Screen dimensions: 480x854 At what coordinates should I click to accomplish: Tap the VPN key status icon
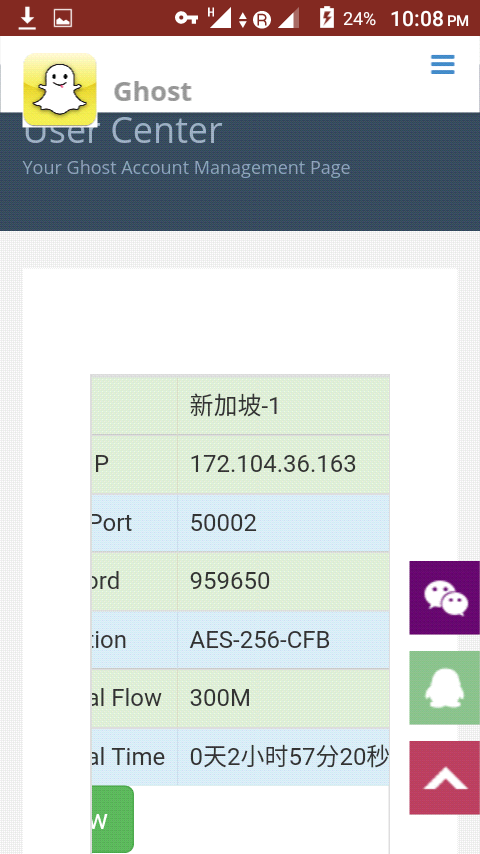(186, 19)
